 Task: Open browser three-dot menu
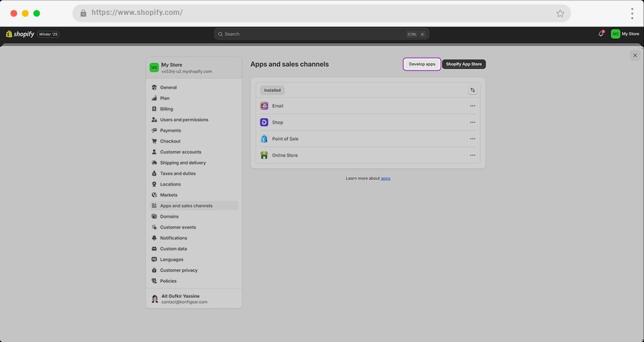(632, 14)
